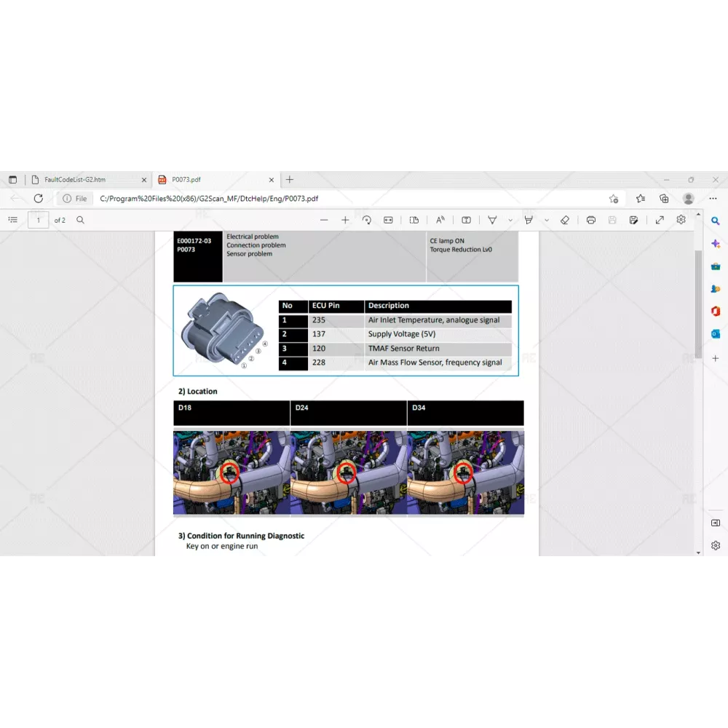
Task: Click the Rotate PDF icon
Action: (367, 220)
